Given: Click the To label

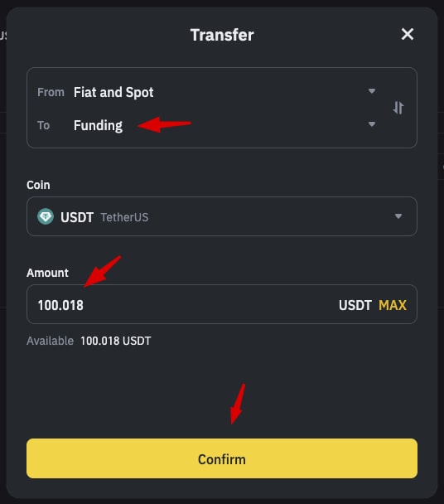Looking at the screenshot, I should (x=43, y=125).
